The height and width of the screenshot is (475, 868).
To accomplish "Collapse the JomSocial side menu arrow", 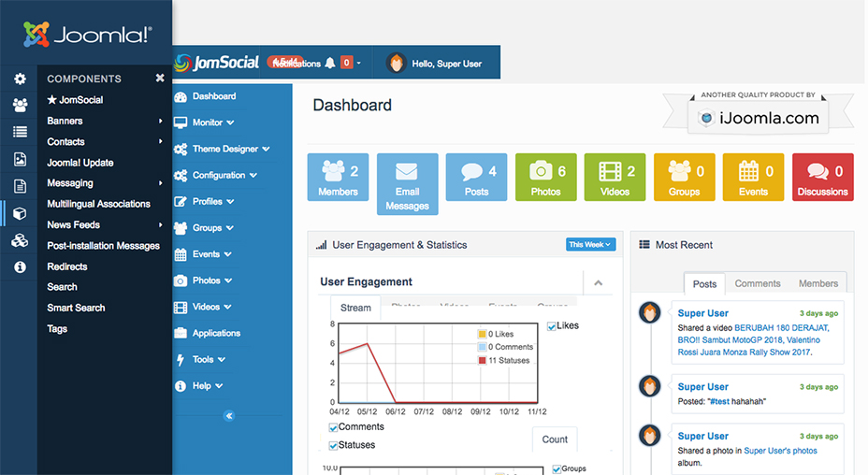I will [x=228, y=416].
